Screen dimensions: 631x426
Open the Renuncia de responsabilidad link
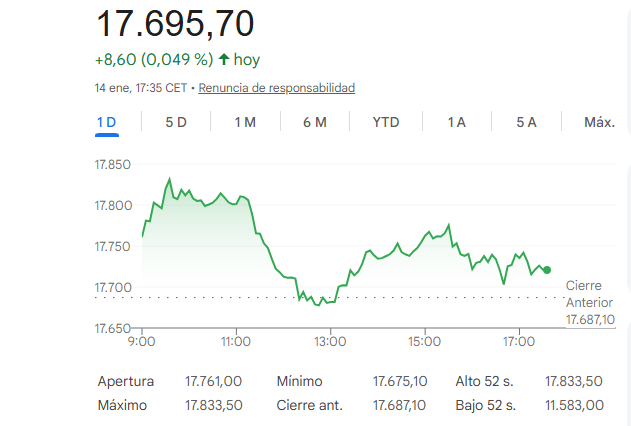(x=277, y=88)
